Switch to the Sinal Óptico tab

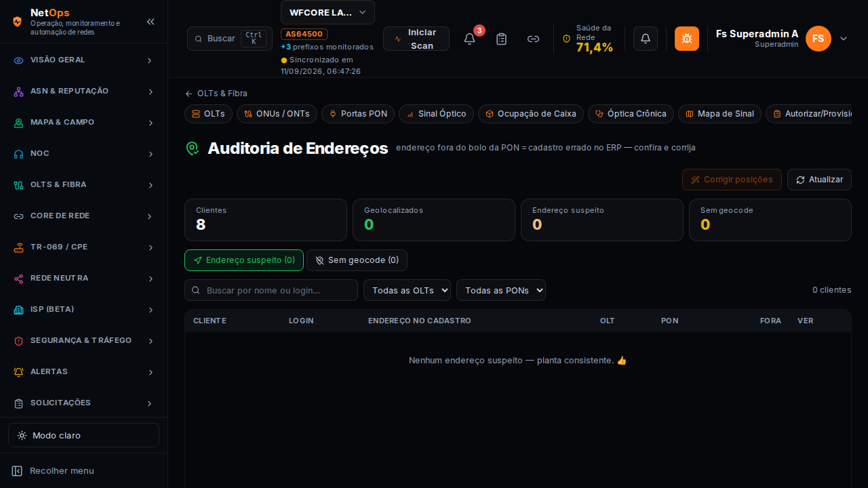436,114
